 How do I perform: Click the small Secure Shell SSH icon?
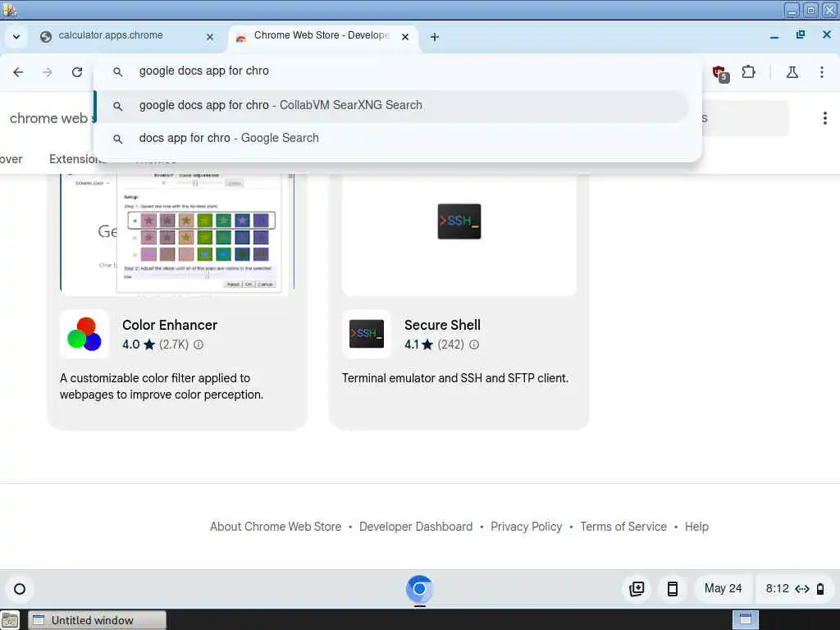pos(367,334)
